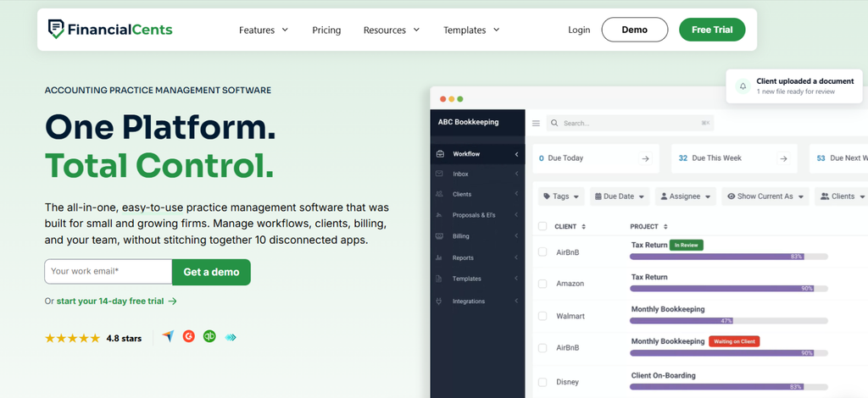This screenshot has height=398, width=868.
Task: Click the work email input field
Action: [108, 272]
